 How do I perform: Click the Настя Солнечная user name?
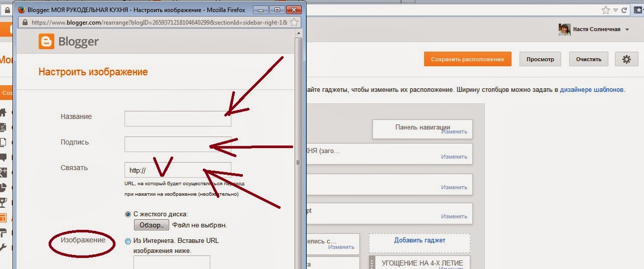597,30
